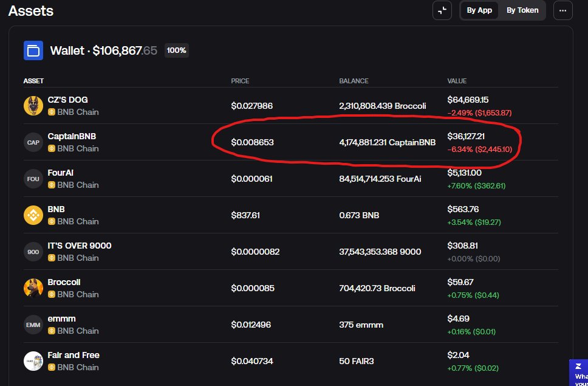
Task: Click the price $837.61
Action: coord(245,215)
